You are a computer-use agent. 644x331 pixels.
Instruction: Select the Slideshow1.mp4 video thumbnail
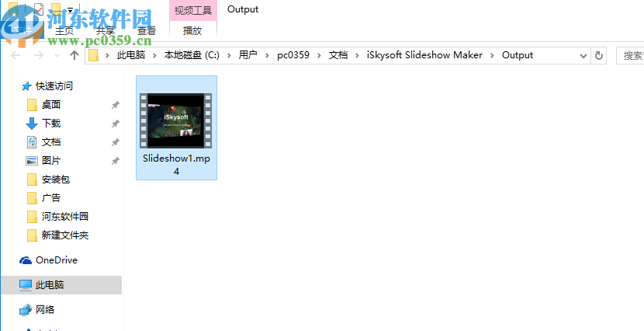click(176, 121)
